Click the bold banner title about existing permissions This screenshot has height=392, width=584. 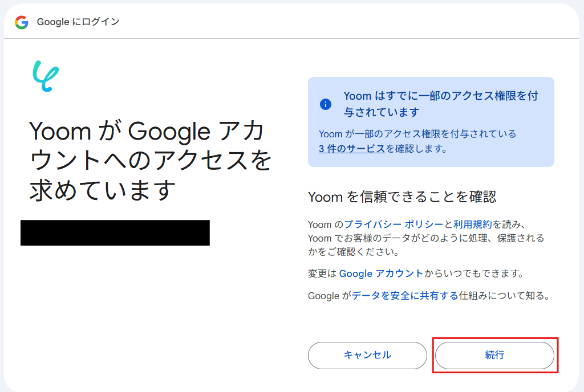440,103
